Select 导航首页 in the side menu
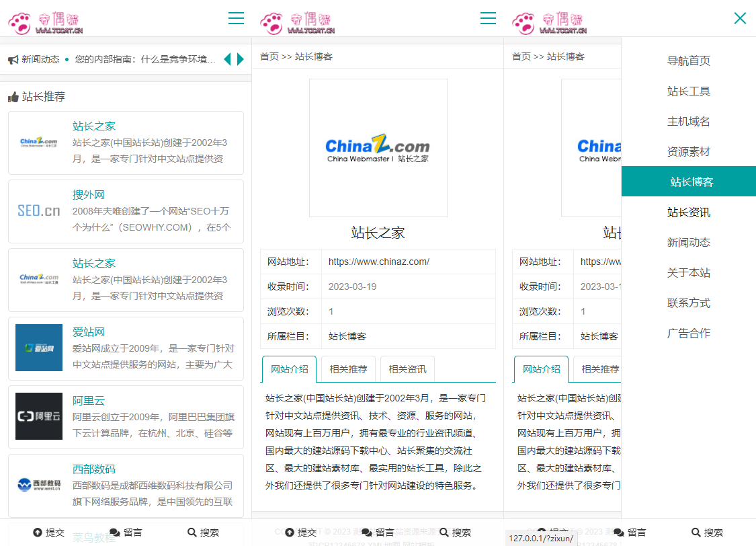756x546 pixels. (689, 61)
